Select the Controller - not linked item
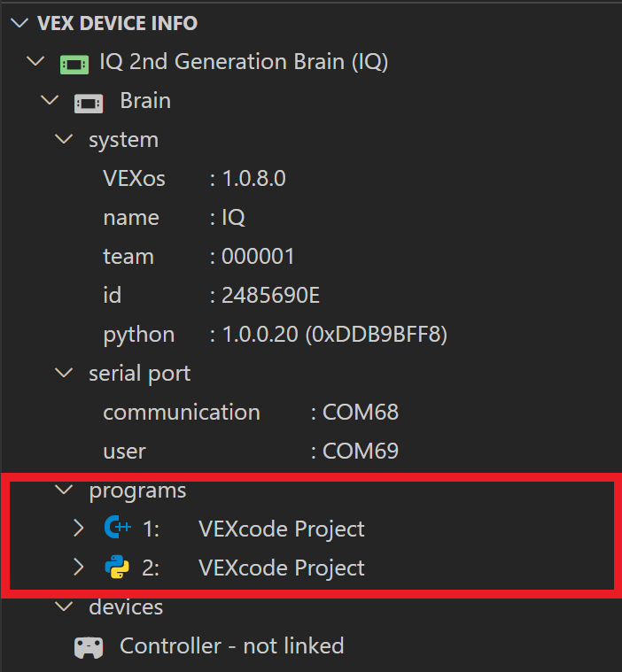This screenshot has width=622, height=672. (x=231, y=646)
